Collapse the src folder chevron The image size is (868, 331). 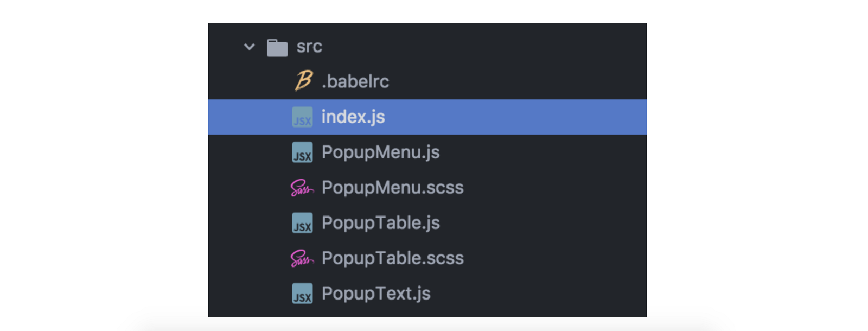point(250,47)
